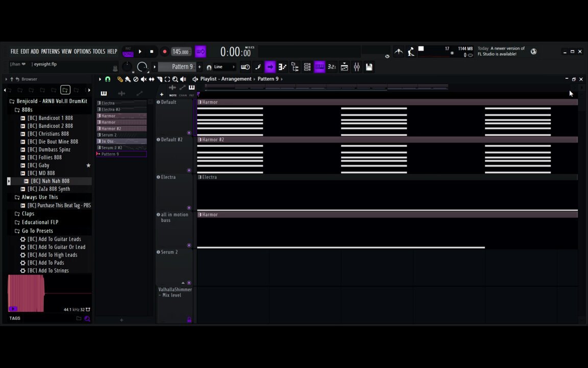Click the Save project floppy icon

tap(369, 67)
